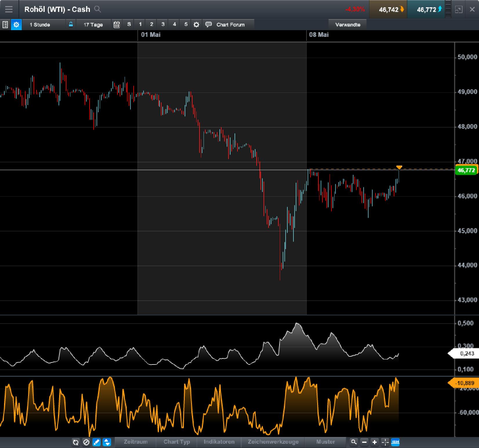Click the sell price 46,742
Screen dimensions: 479x448
click(x=388, y=10)
